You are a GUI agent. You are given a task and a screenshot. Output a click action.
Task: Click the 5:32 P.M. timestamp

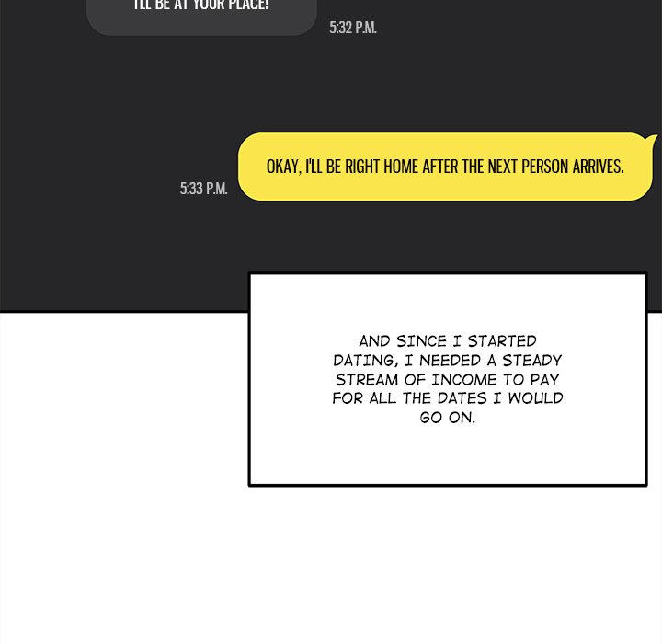point(353,28)
